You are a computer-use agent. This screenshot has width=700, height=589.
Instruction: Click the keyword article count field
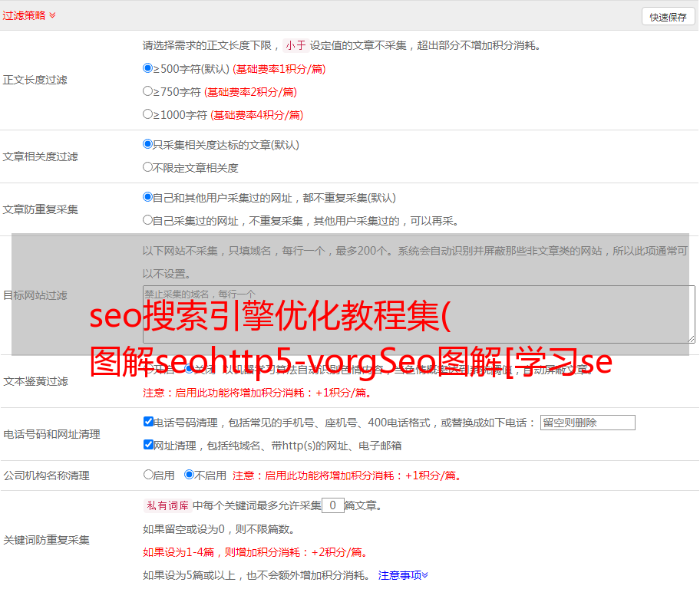pos(332,505)
